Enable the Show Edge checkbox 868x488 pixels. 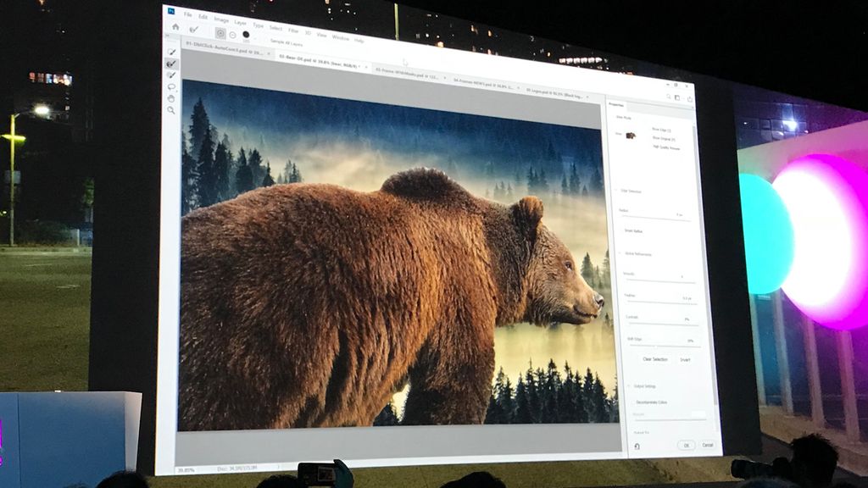pyautogui.click(x=649, y=129)
